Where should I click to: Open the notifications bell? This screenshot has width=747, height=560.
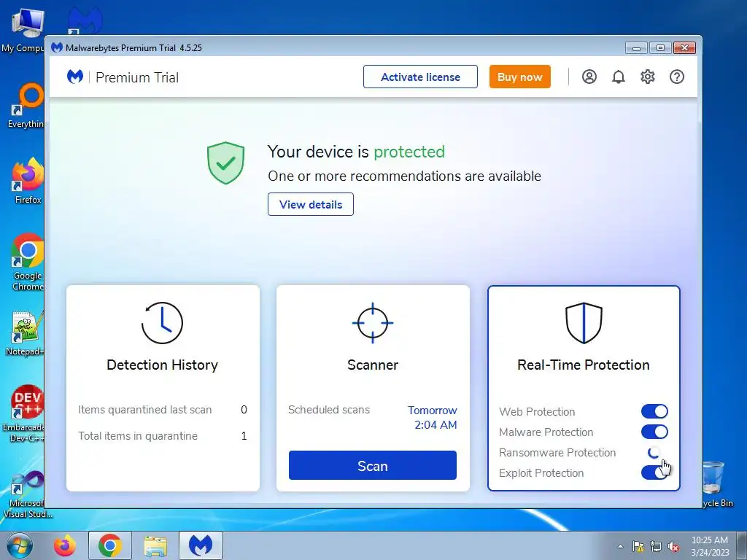[x=619, y=77]
